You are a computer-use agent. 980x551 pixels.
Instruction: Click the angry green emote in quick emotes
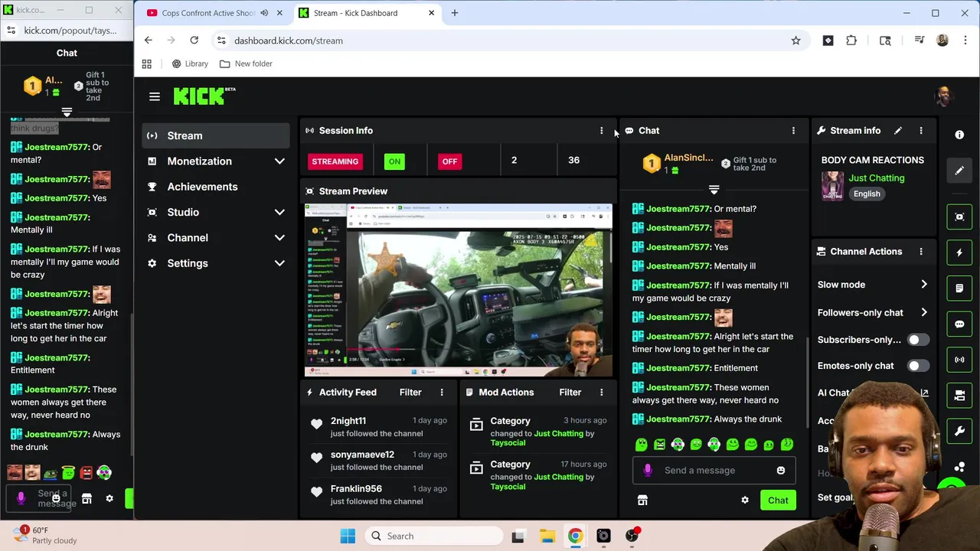tap(659, 445)
